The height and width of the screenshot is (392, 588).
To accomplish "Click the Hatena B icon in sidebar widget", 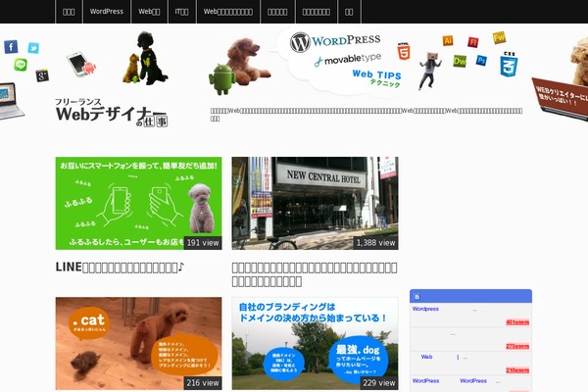I will pyautogui.click(x=417, y=297).
